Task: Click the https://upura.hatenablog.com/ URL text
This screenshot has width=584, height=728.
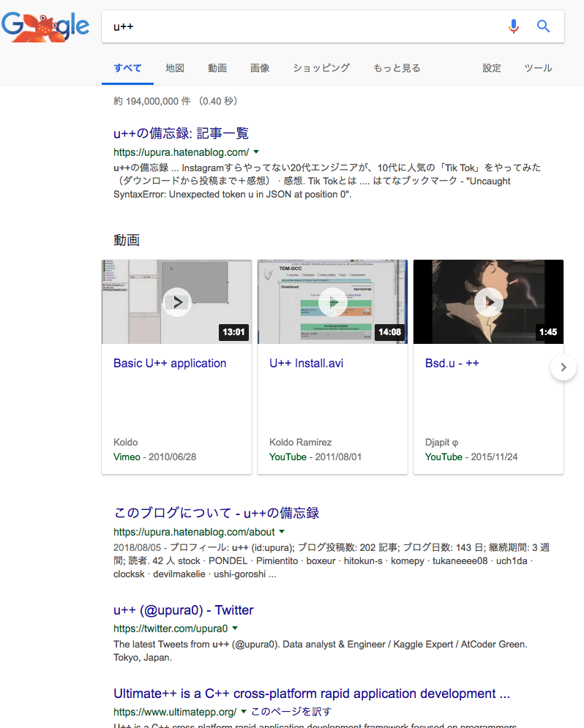Action: point(181,152)
